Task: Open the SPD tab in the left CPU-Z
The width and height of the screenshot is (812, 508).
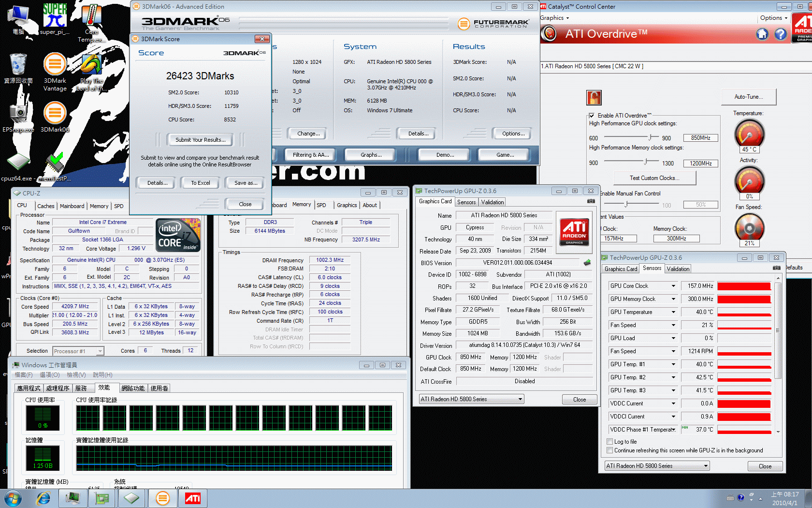Action: [x=118, y=206]
